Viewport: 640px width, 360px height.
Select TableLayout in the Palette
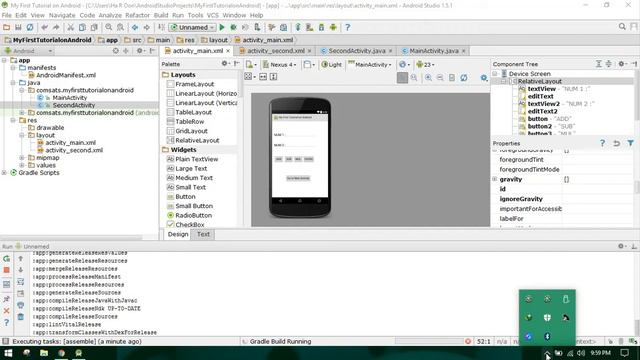click(193, 112)
